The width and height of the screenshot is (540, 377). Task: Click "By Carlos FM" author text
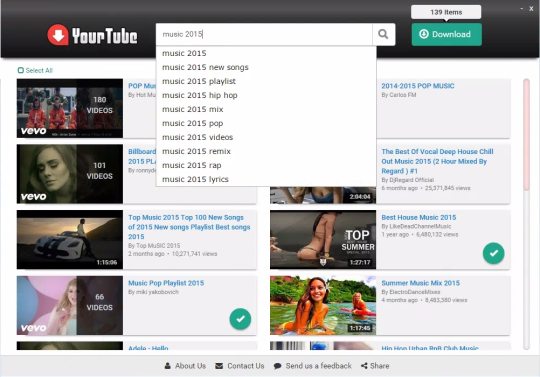[x=399, y=95]
